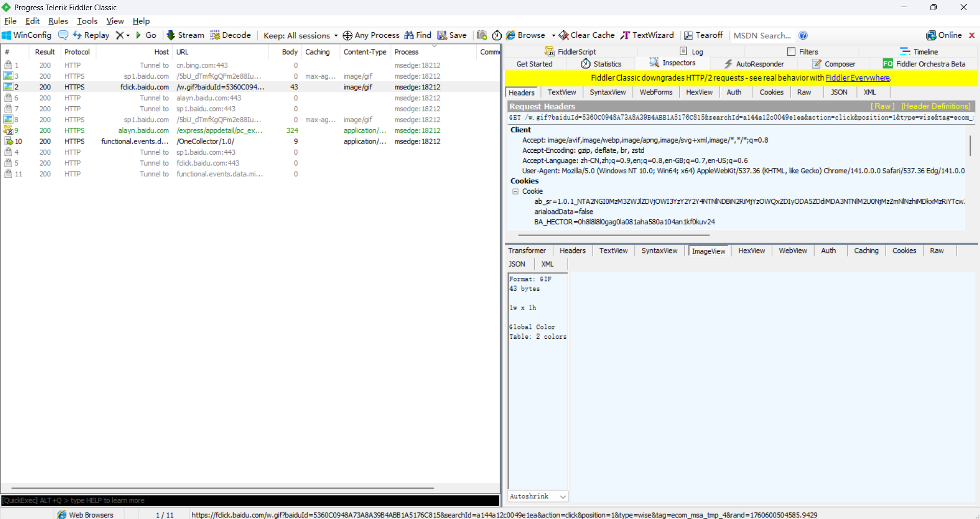Screen dimensions: 980x519
Task: Open the Tools menu
Action: click(87, 21)
